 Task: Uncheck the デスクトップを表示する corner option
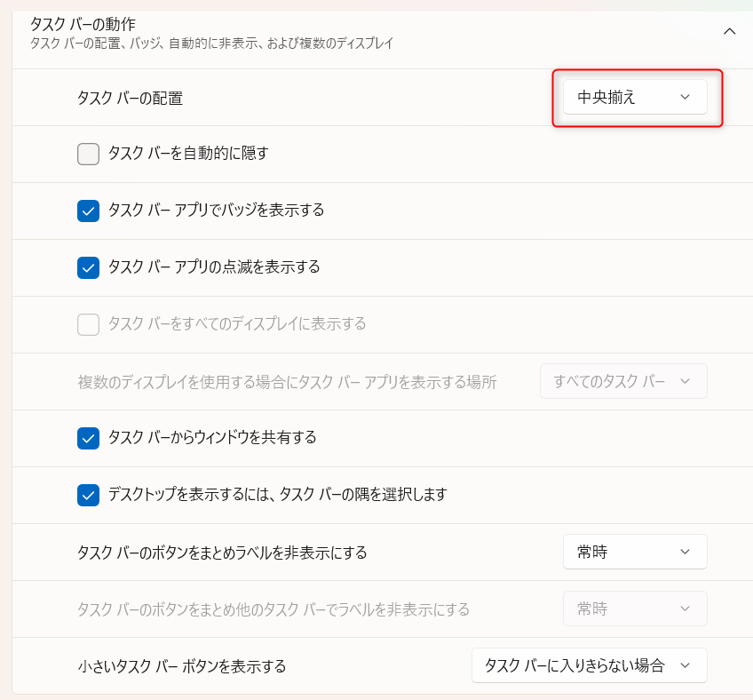pyautogui.click(x=88, y=495)
